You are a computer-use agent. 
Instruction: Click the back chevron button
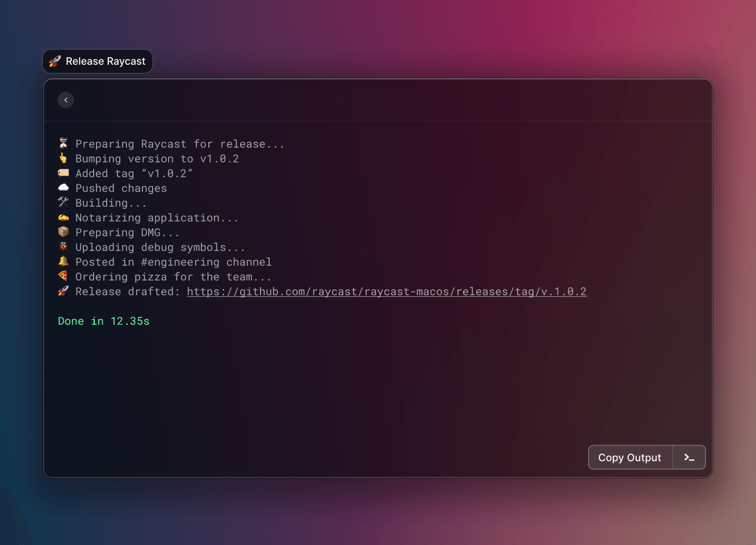(66, 100)
